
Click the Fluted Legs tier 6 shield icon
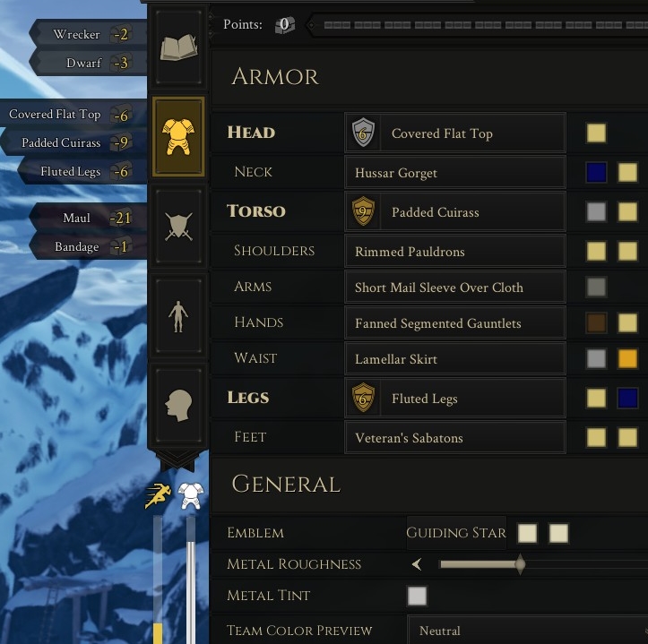(363, 398)
